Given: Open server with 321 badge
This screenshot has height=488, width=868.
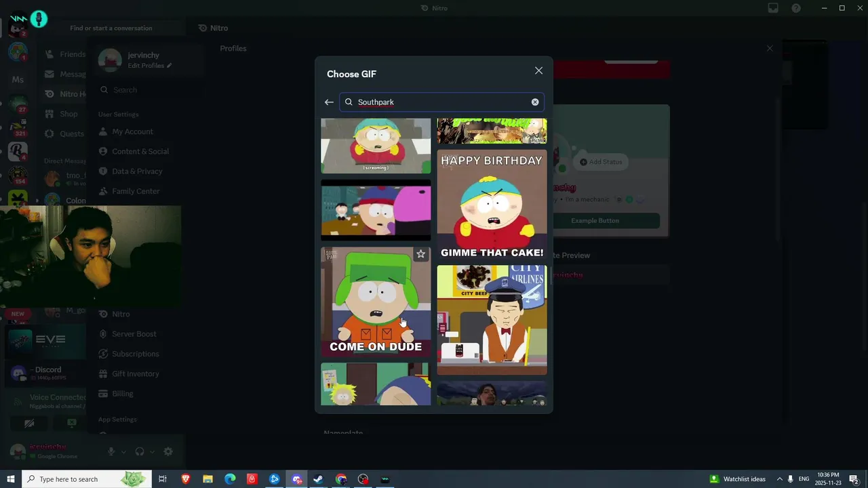Looking at the screenshot, I should 18,126.
